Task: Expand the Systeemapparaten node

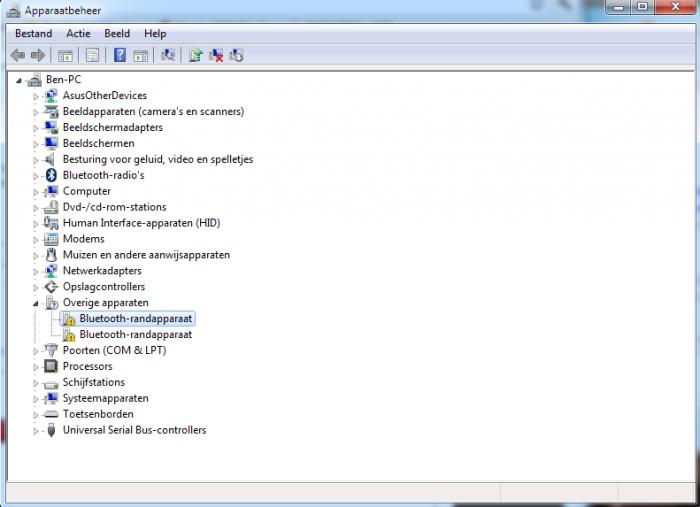Action: coord(35,399)
